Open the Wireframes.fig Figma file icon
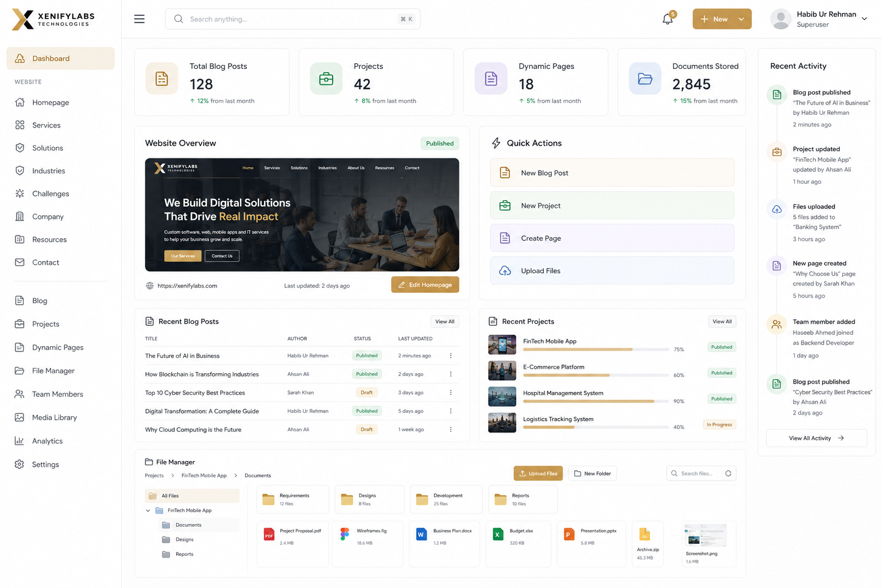The image size is (882, 588). tap(345, 535)
